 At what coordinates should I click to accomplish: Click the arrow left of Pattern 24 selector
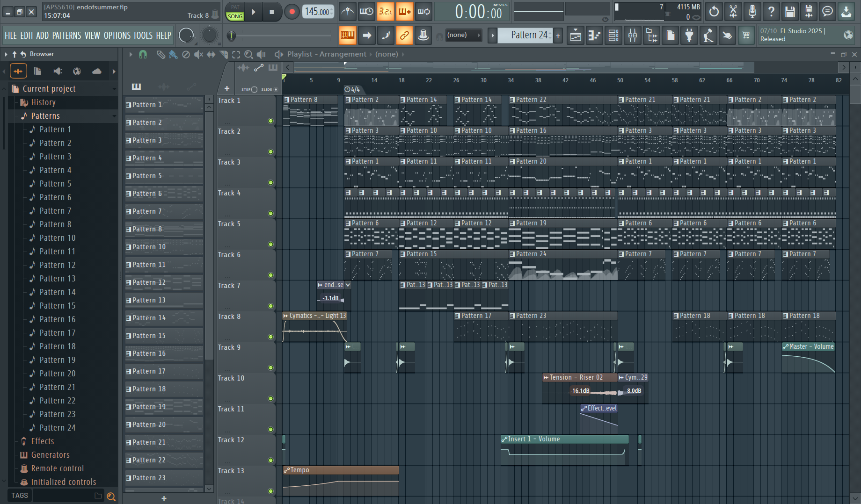(492, 36)
